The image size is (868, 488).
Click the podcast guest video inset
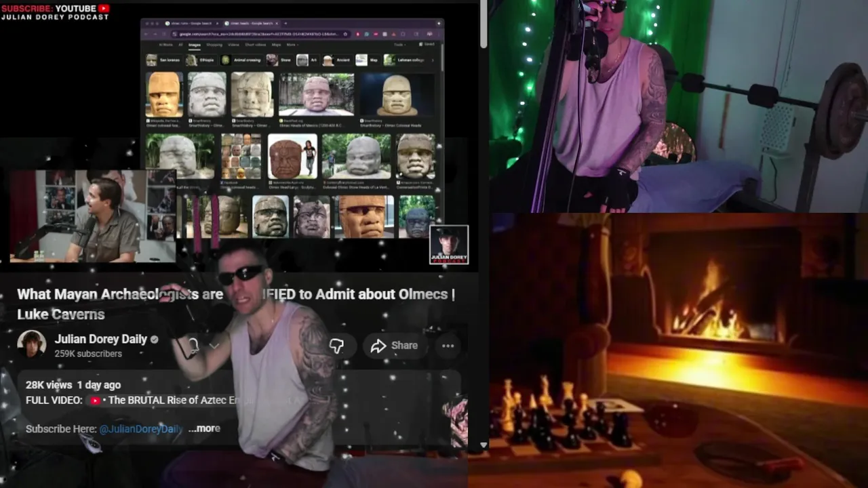pos(93,216)
